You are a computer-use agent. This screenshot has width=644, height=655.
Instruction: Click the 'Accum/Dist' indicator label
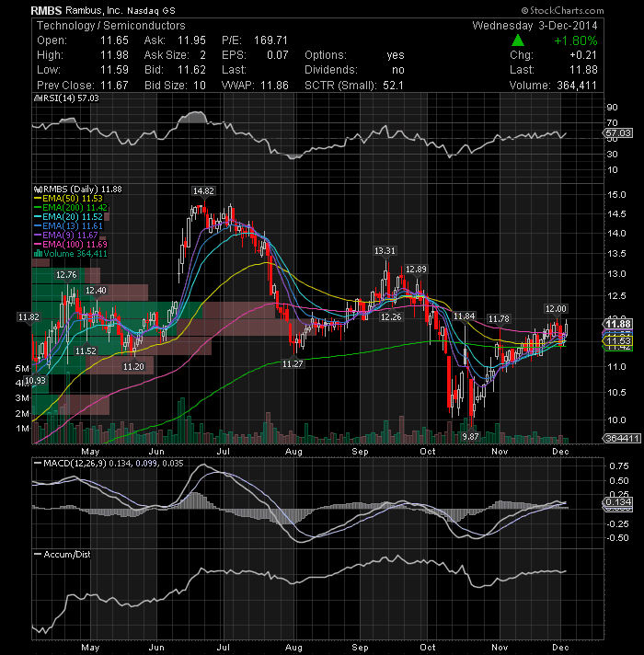pos(67,555)
